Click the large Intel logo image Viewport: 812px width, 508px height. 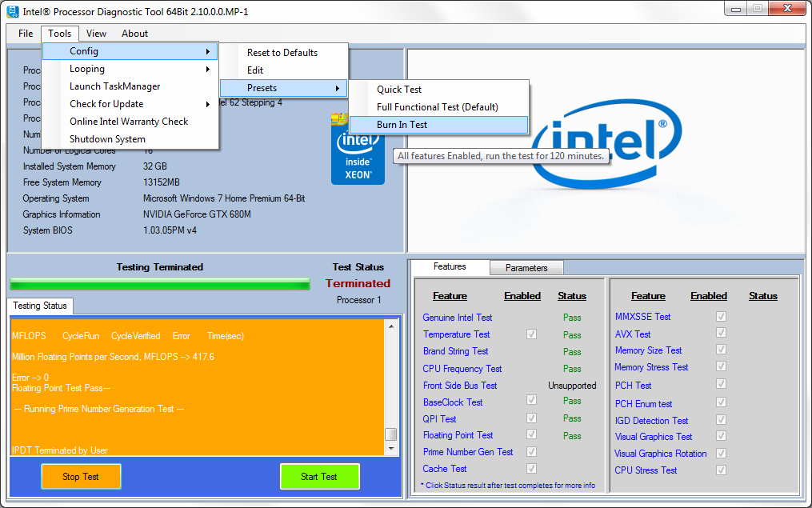pos(607,144)
